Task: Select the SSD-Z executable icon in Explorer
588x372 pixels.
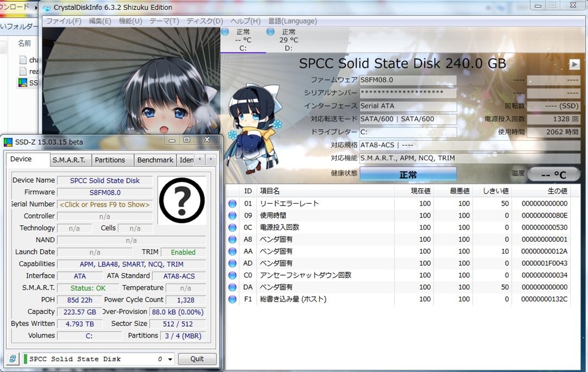Action: [22, 83]
